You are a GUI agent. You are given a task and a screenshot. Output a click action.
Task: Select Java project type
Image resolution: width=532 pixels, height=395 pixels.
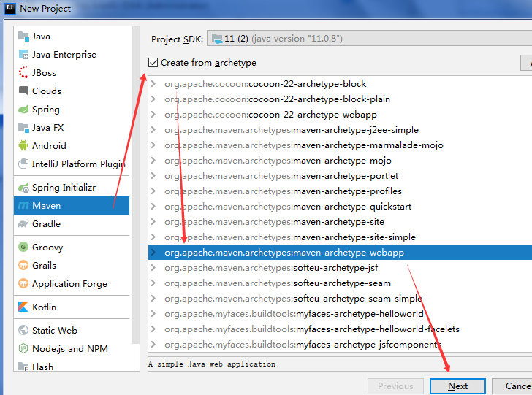(x=72, y=36)
